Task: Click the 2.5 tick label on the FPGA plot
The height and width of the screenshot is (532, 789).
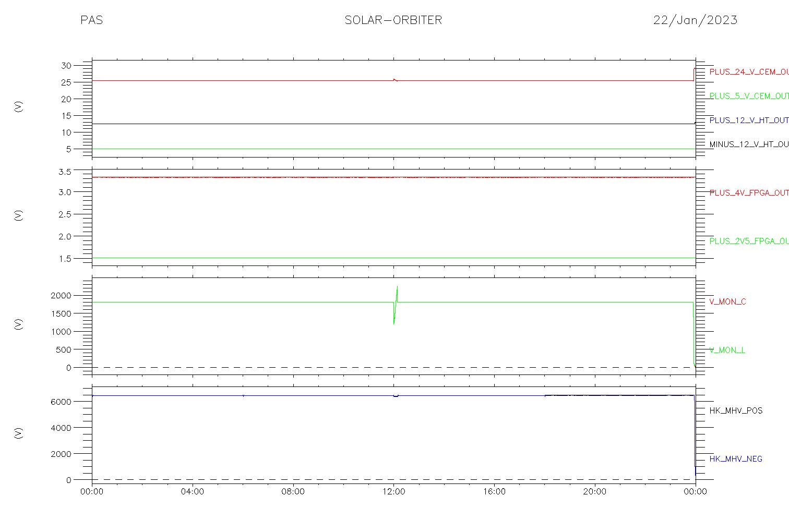Action: (x=65, y=214)
